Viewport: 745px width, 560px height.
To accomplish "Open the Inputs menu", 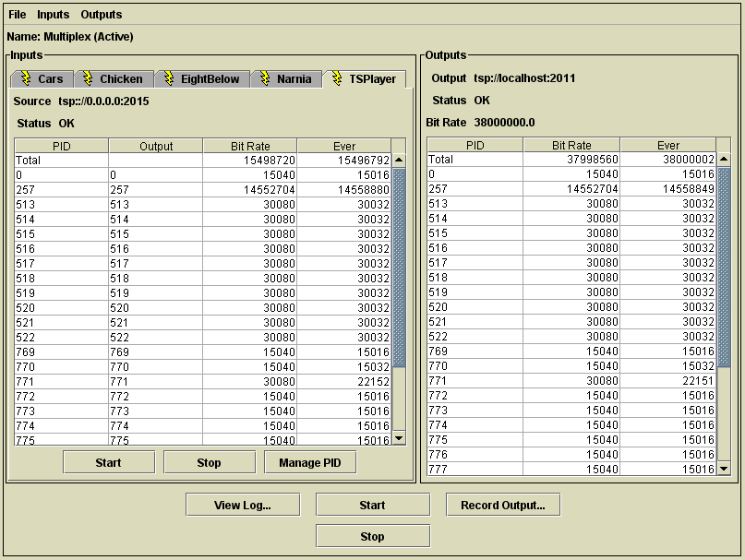I will click(x=54, y=15).
